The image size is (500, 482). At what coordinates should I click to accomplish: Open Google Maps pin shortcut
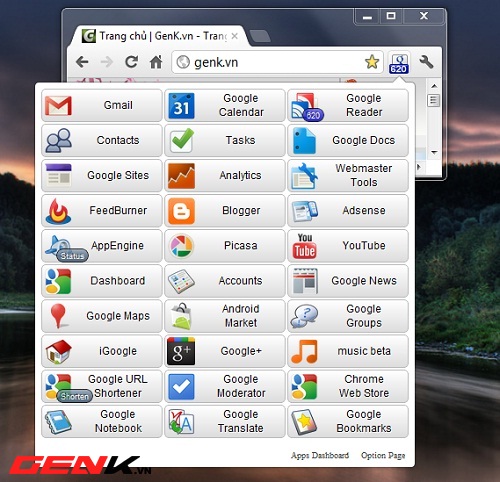click(x=102, y=316)
